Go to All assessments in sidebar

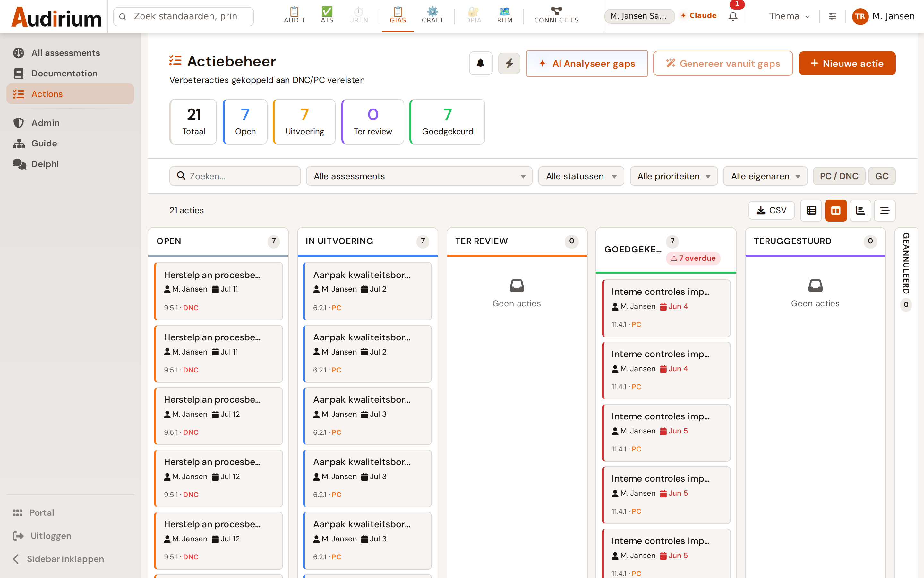70,53
